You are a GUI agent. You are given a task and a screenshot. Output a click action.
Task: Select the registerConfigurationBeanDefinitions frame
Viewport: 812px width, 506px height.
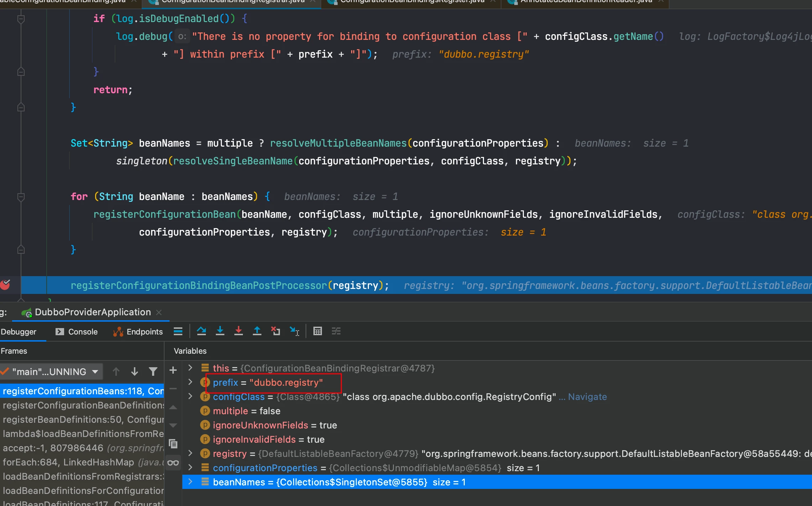pos(82,405)
